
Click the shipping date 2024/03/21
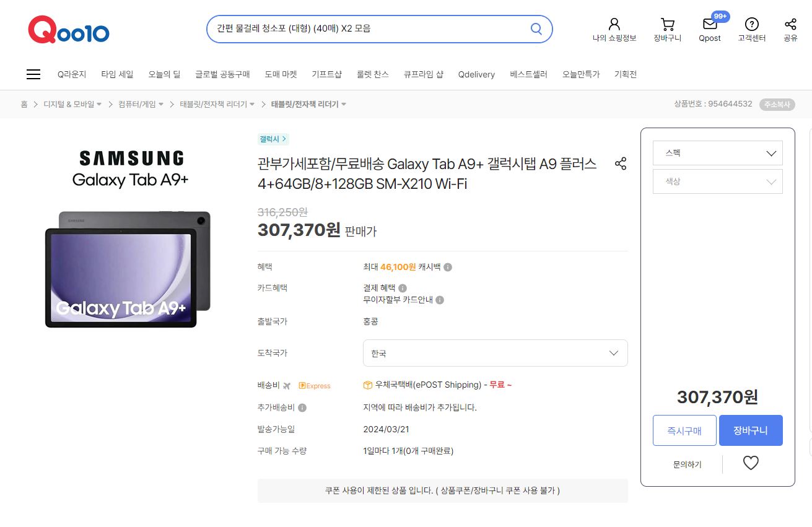pos(386,429)
